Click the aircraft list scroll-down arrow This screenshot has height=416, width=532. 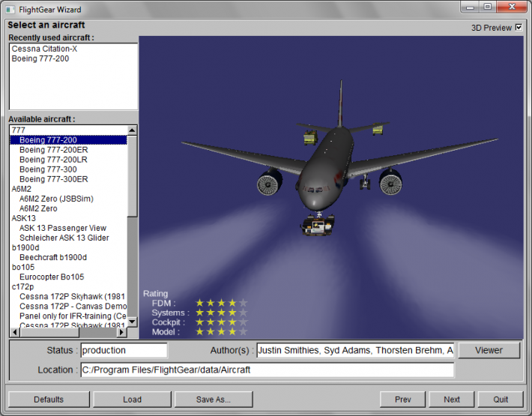(x=133, y=322)
